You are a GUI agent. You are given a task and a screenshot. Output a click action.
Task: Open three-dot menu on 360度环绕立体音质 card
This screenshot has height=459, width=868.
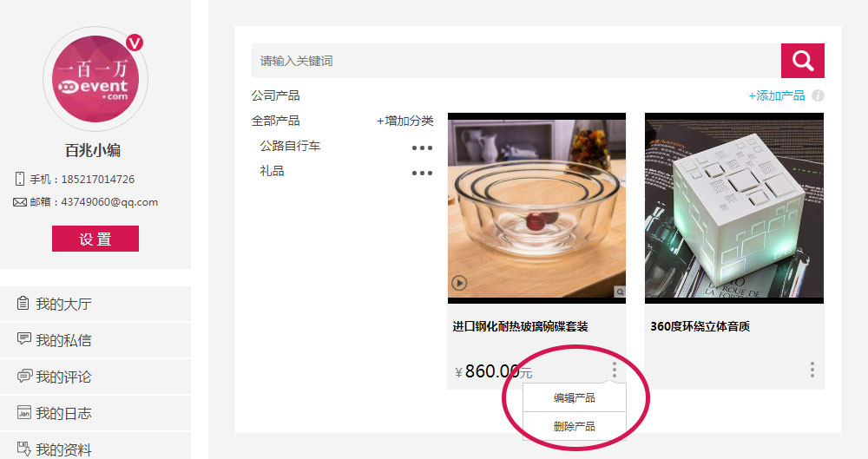(x=812, y=370)
